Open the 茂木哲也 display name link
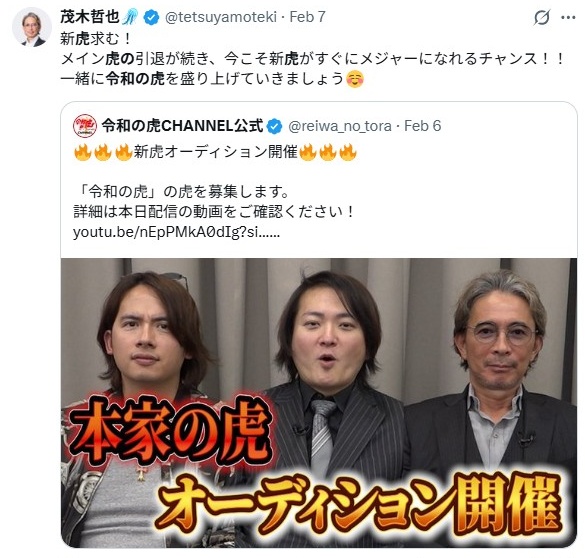Image resolution: width=585 pixels, height=558 pixels. 90,17
